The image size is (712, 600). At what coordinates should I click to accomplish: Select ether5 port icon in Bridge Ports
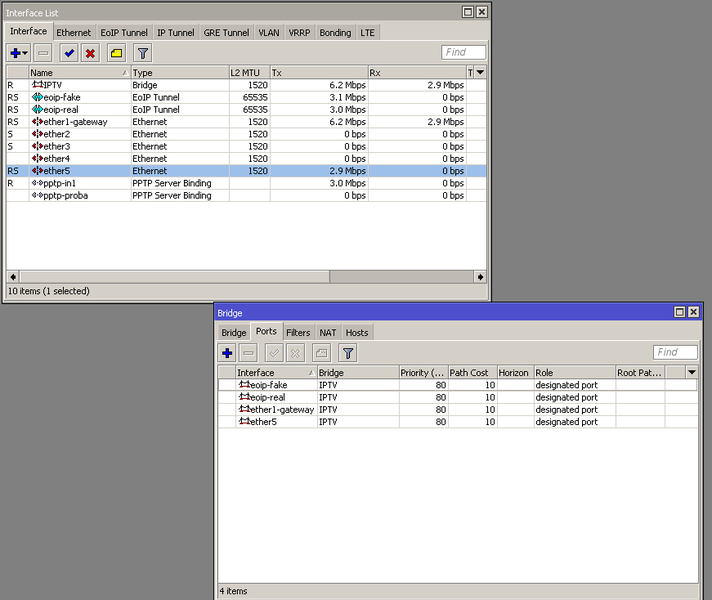click(x=245, y=421)
